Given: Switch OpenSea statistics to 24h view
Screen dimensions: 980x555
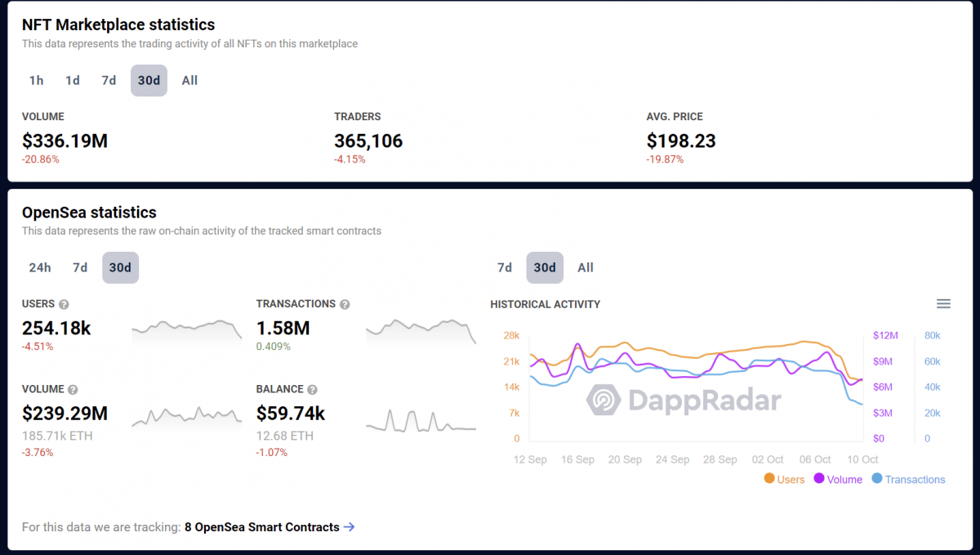Looking at the screenshot, I should pyautogui.click(x=40, y=267).
